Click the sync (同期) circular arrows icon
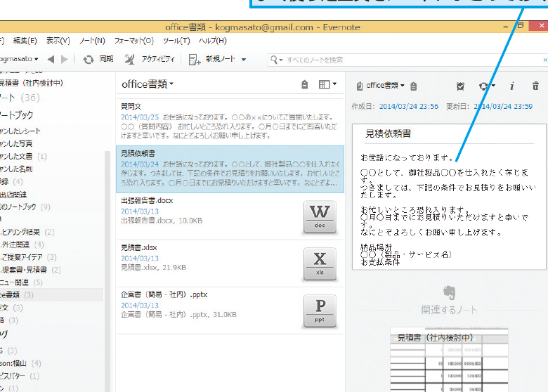548x392 pixels. point(89,60)
